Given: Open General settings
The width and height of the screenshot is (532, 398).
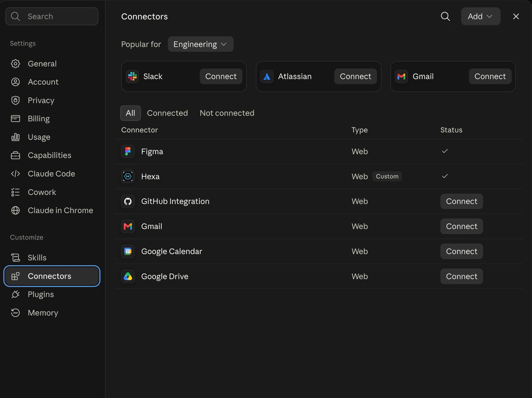Looking at the screenshot, I should tap(52, 64).
